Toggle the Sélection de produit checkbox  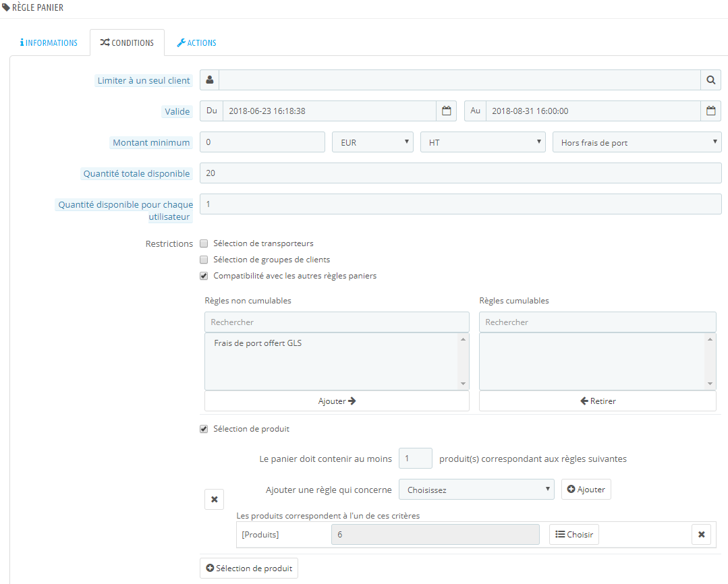[x=204, y=429]
